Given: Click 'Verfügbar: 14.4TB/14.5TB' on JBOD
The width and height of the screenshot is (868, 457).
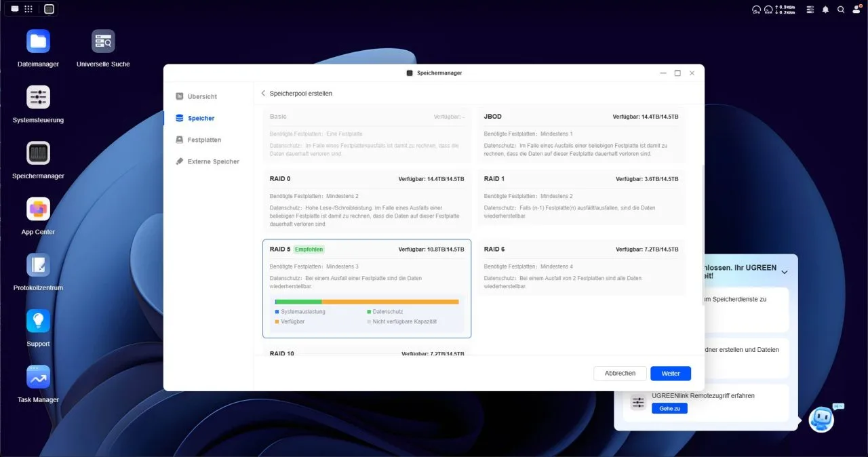Looking at the screenshot, I should tap(646, 117).
